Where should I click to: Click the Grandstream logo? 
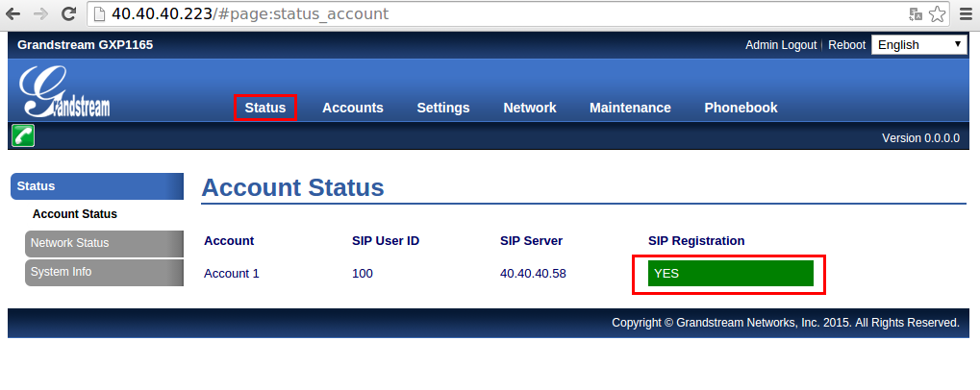click(x=64, y=91)
